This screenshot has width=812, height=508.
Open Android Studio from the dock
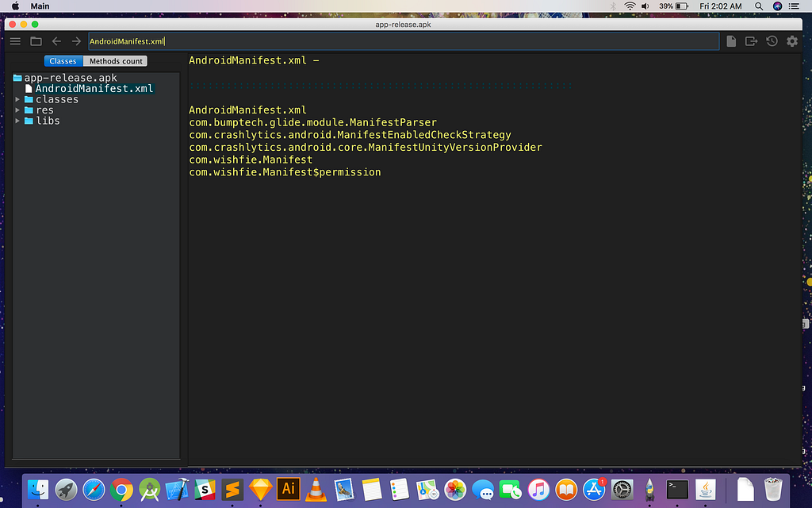pyautogui.click(x=149, y=489)
